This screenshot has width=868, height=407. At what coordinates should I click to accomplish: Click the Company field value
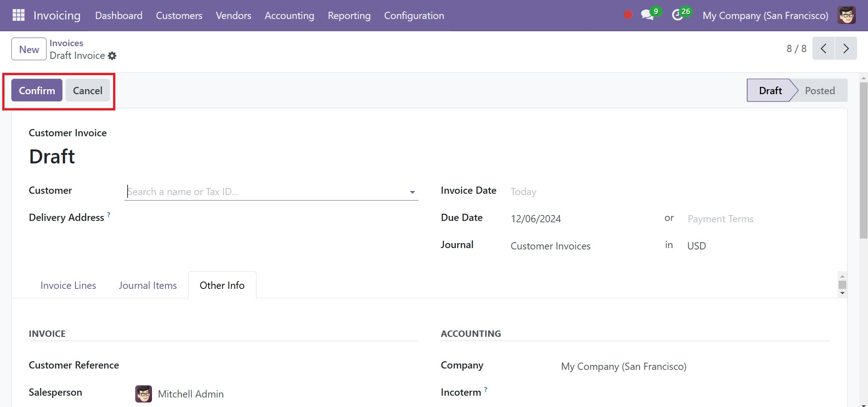[624, 366]
